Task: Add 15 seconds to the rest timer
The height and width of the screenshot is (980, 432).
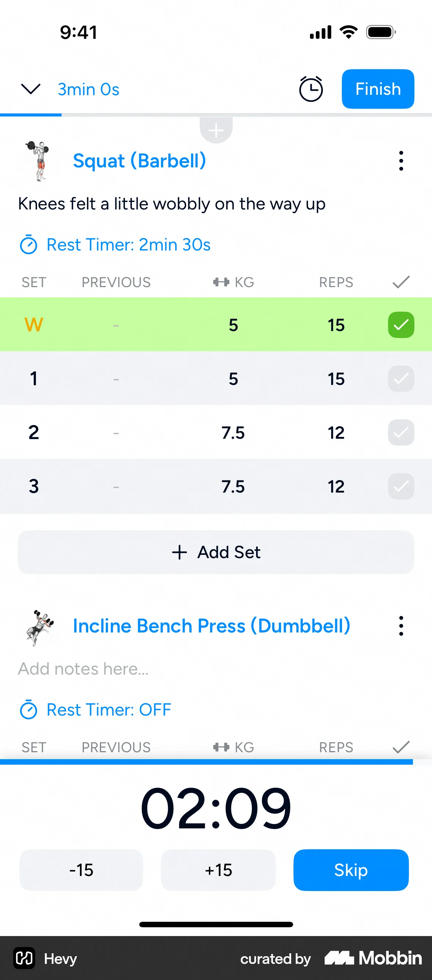Action: (x=218, y=870)
